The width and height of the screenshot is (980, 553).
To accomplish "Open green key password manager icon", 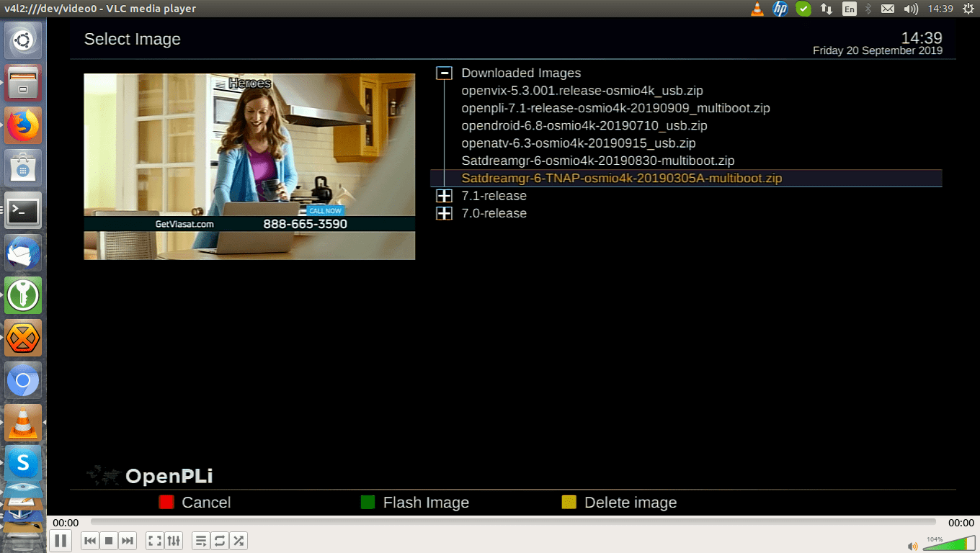I will point(23,295).
